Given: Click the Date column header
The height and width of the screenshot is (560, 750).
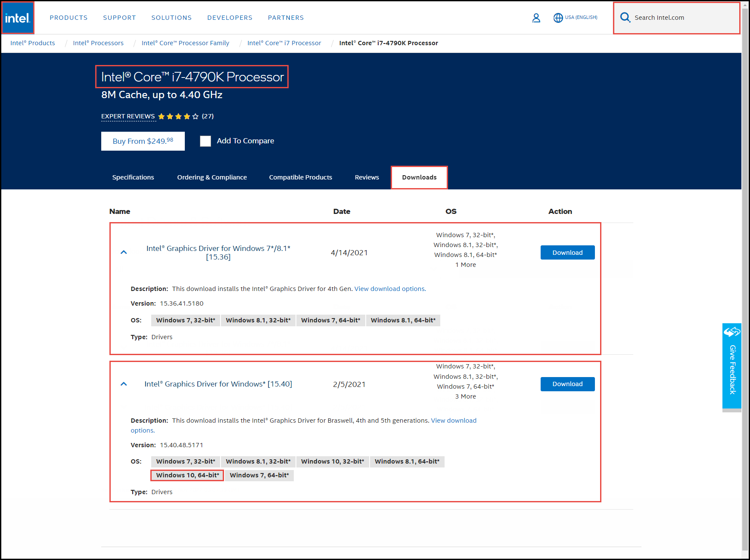Looking at the screenshot, I should coord(342,211).
